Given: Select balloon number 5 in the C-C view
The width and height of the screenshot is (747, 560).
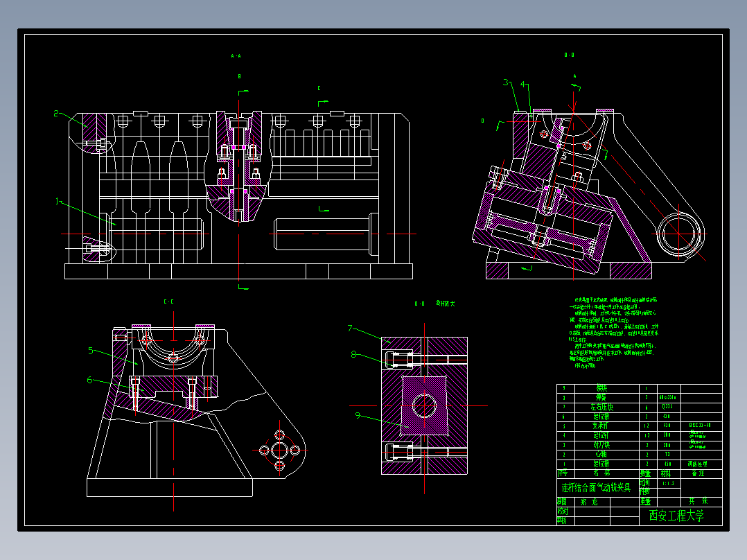Looking at the screenshot, I should click(x=91, y=351).
